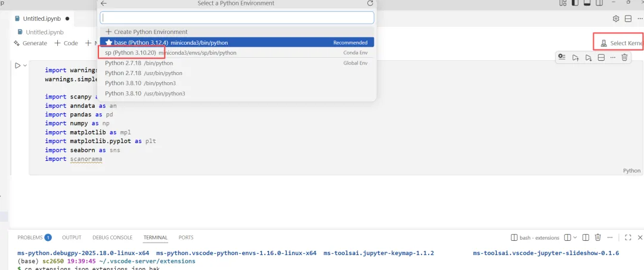644x270 pixels.
Task: Open the terminal panel more actions ellipsis
Action: (610, 238)
